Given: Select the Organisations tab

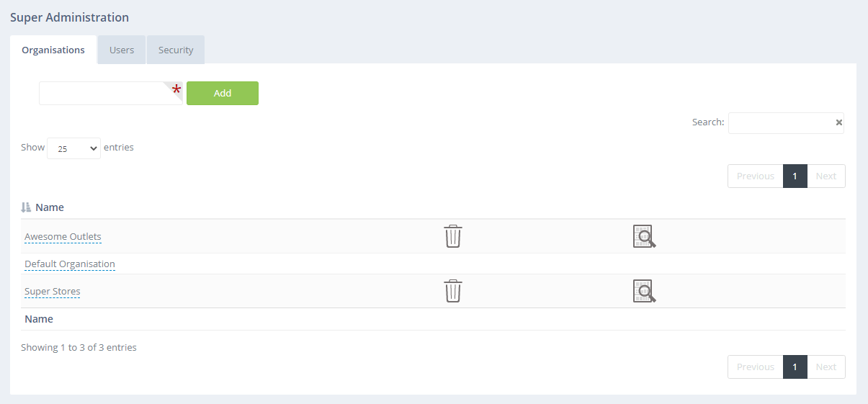Looking at the screenshot, I should pos(53,50).
